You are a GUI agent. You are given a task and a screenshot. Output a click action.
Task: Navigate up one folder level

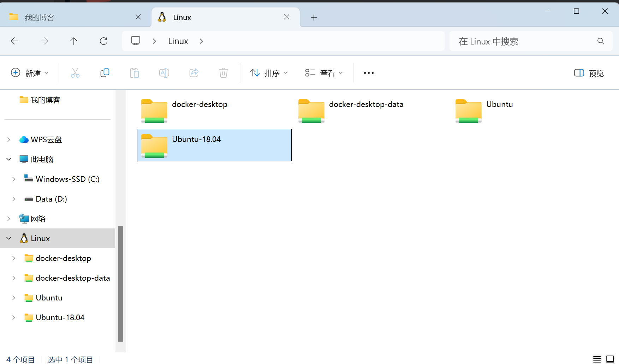74,41
